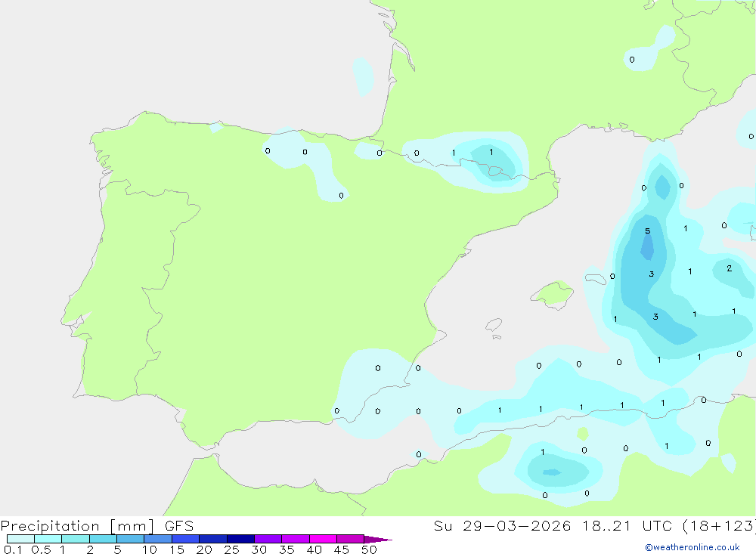
Task: Click the "30" legend label
Action: tap(259, 549)
